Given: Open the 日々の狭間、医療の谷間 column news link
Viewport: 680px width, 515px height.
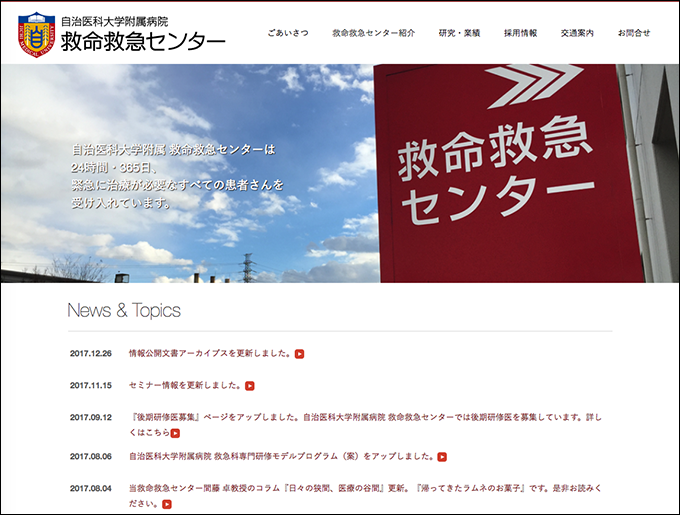Looking at the screenshot, I should [x=365, y=496].
